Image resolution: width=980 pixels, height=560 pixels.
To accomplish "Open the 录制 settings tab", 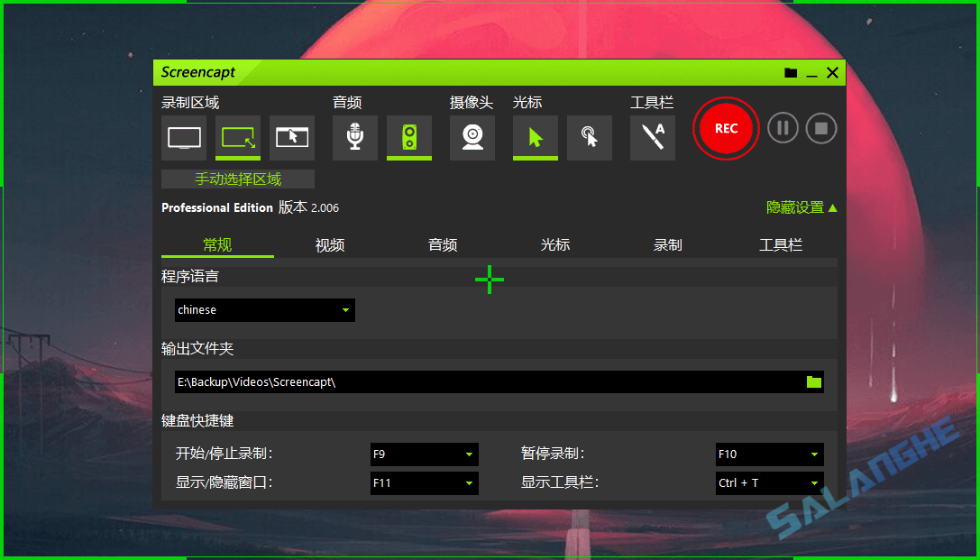I will pos(667,244).
